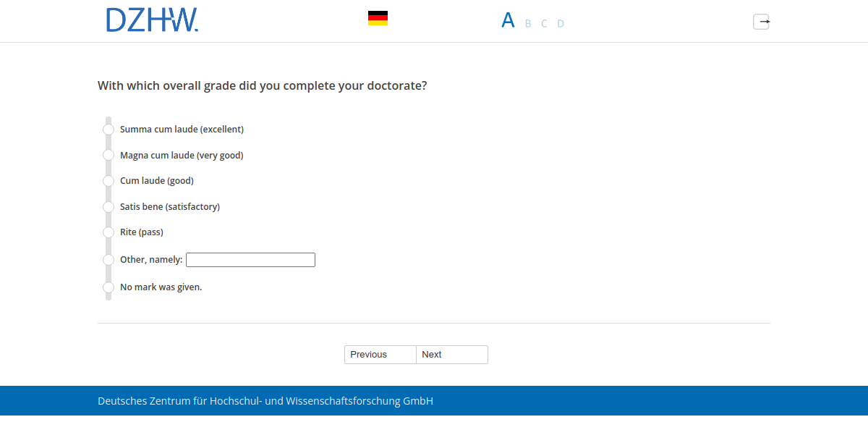Click the DZHW logo

tap(152, 20)
